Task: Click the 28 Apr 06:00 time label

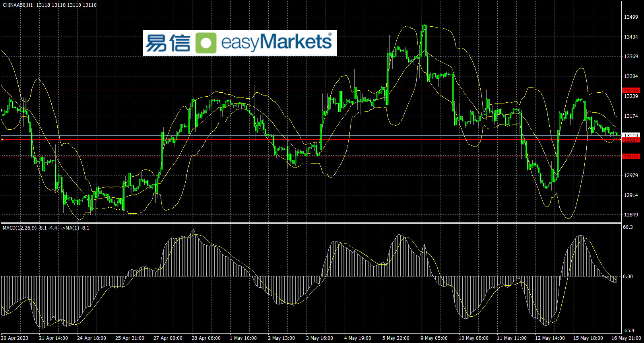Action: pos(206,338)
